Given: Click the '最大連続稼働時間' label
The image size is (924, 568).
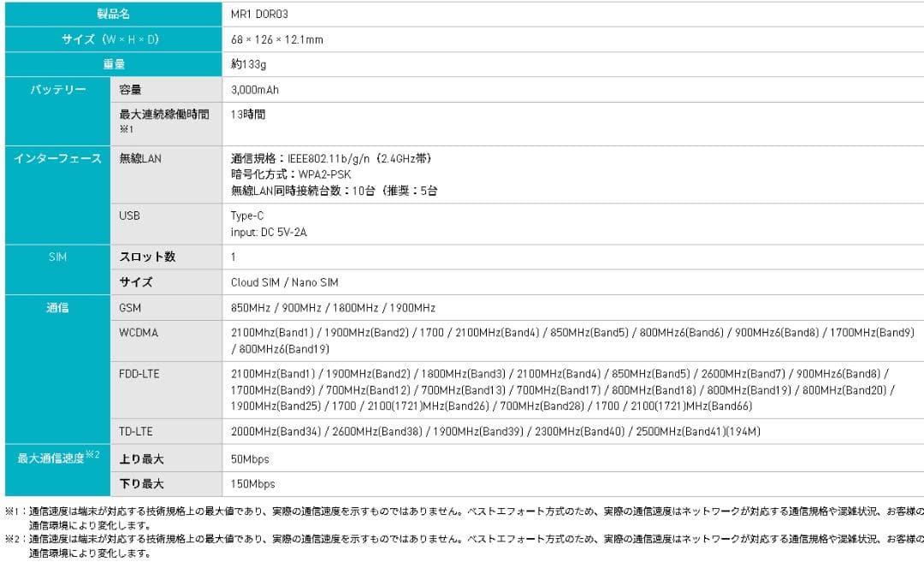Looking at the screenshot, I should click(x=163, y=114).
